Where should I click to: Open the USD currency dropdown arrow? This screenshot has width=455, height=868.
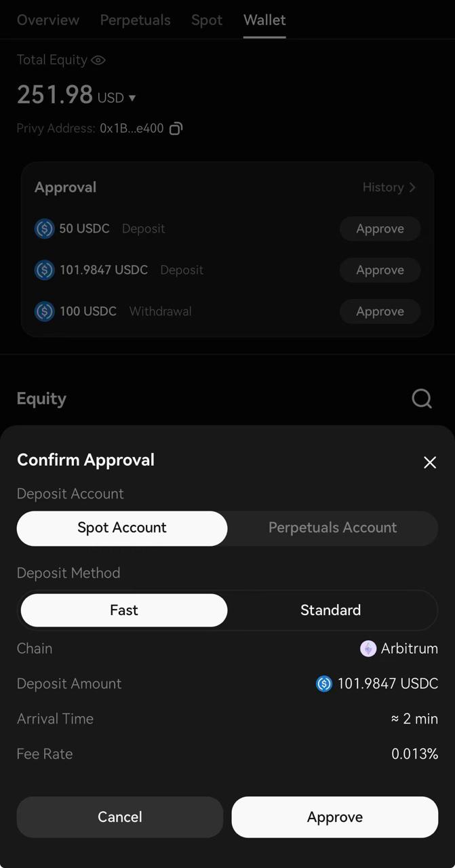[x=132, y=98]
